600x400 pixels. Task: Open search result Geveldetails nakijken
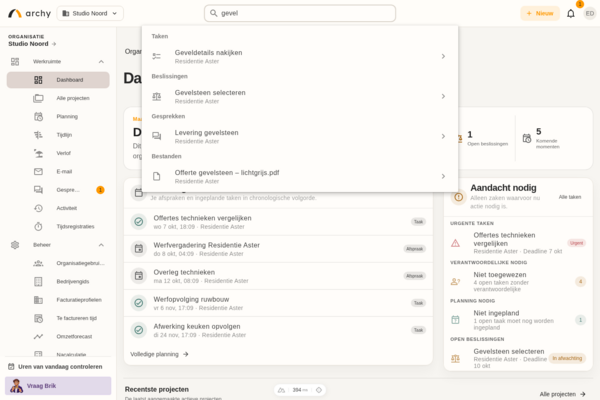(300, 56)
